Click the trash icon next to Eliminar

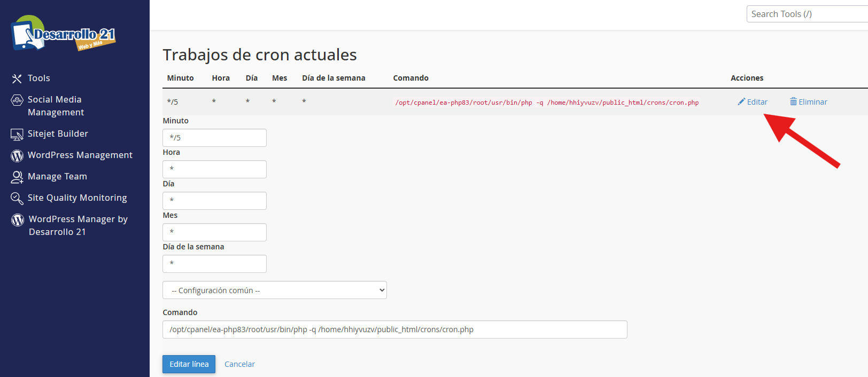[793, 101]
